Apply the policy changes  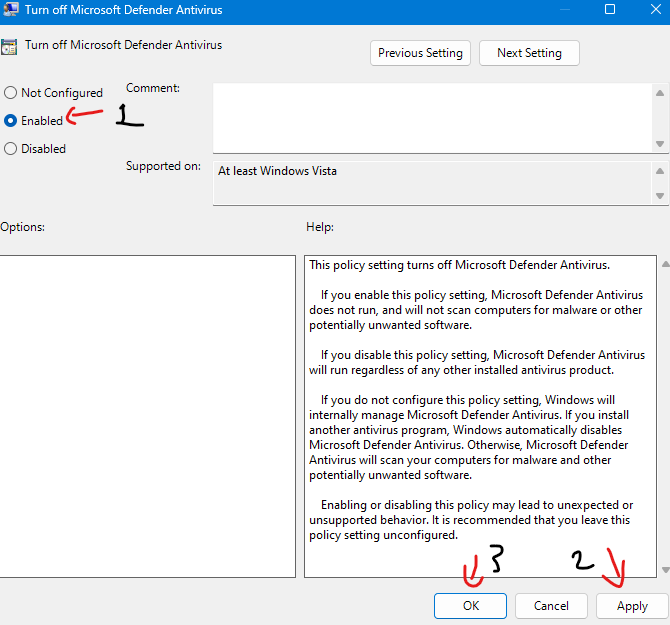[632, 606]
